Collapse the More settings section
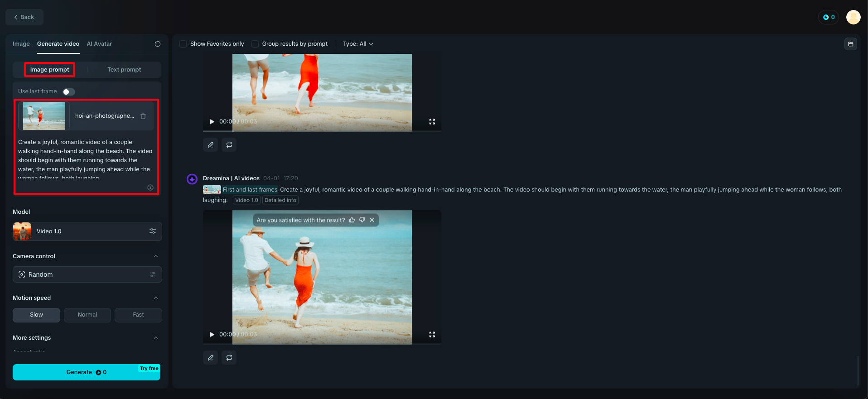Image resolution: width=868 pixels, height=399 pixels. pyautogui.click(x=156, y=338)
